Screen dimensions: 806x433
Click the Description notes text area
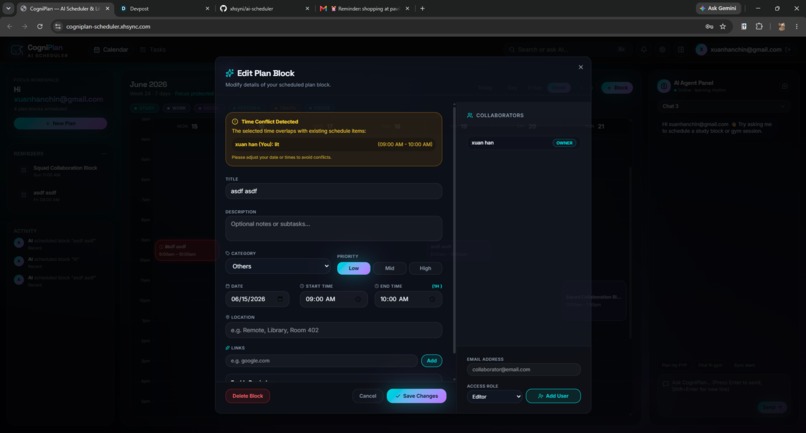point(334,228)
